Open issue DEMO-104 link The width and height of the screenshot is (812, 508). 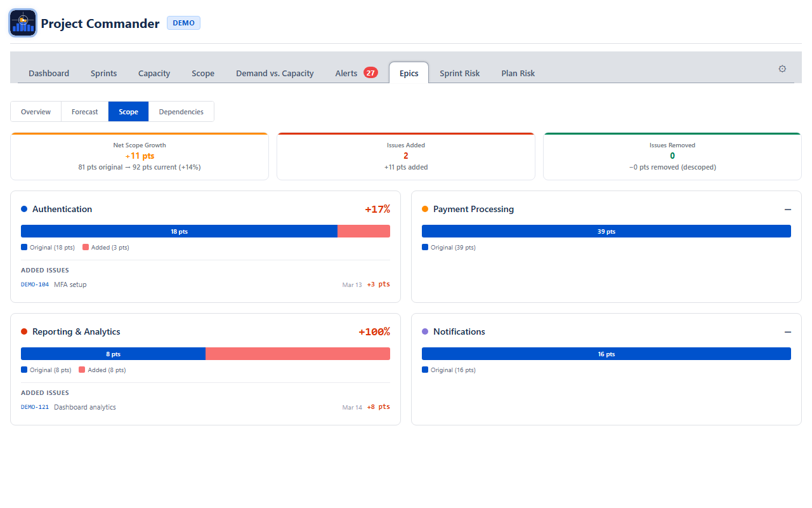(35, 284)
